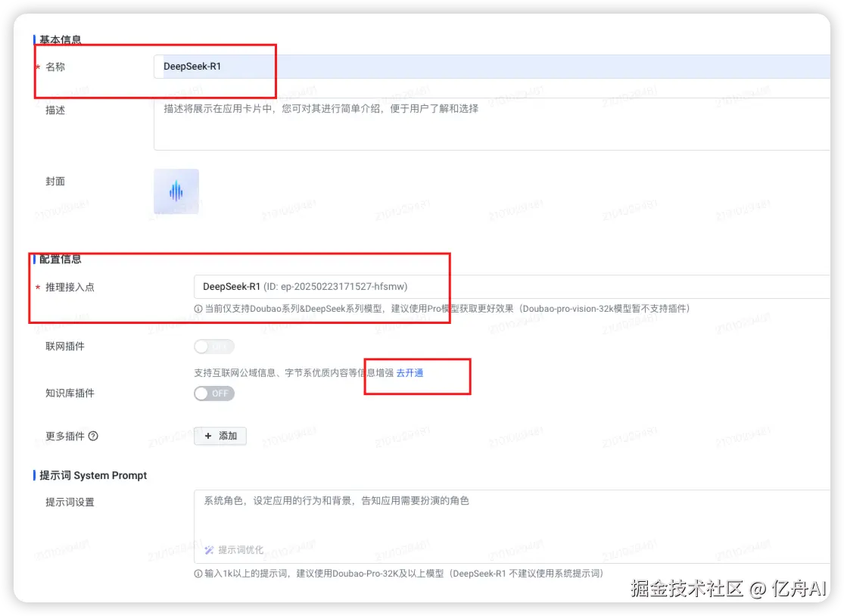
Task: Click the 支持互联网公域信息 description text
Action: (x=294, y=373)
